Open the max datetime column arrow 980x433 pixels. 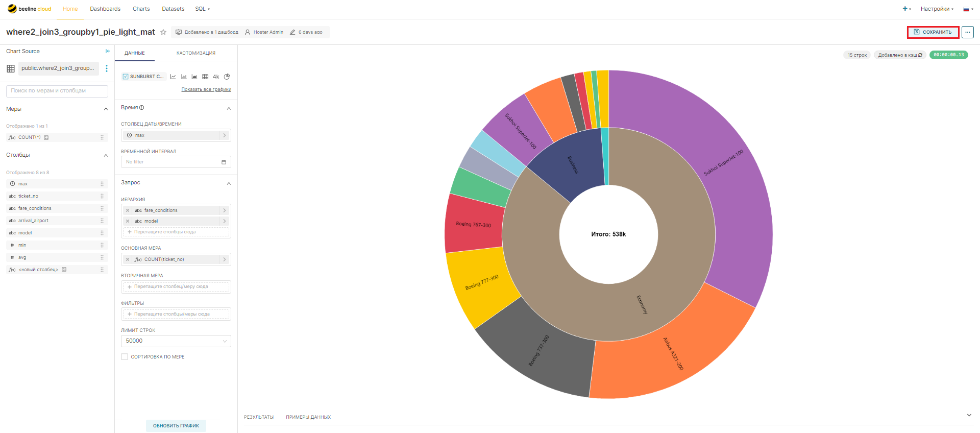coord(225,135)
